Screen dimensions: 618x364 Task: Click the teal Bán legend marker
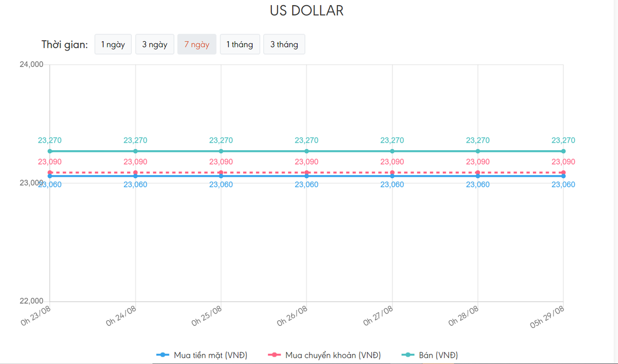(x=408, y=355)
